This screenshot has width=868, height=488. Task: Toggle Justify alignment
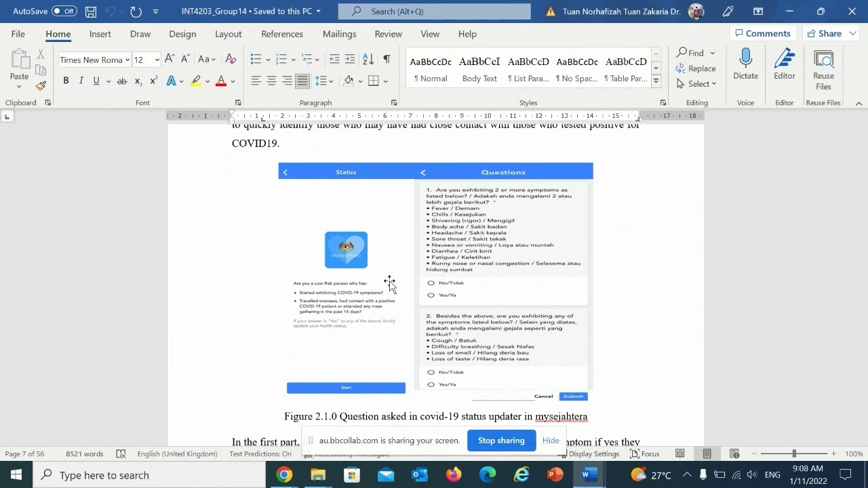coord(302,81)
